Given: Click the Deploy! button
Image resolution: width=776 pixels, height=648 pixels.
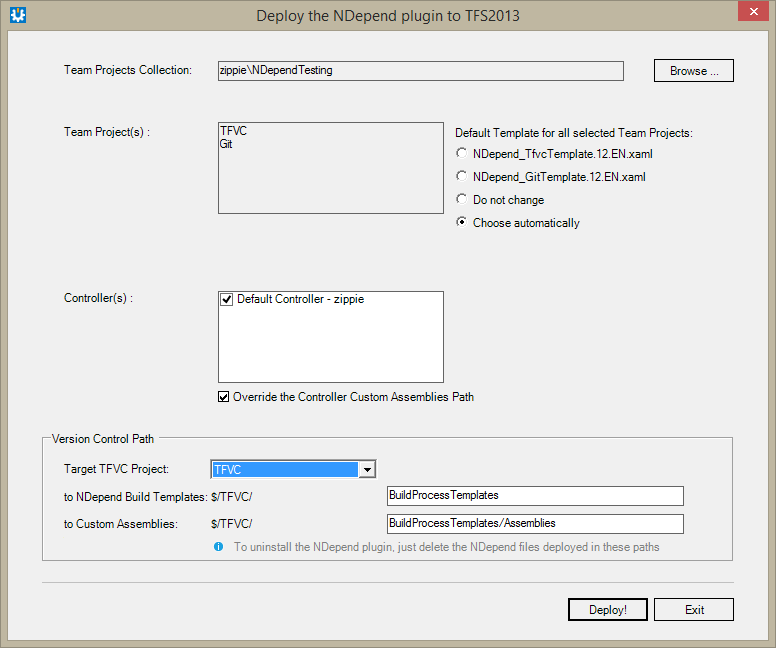Looking at the screenshot, I should tap(608, 609).
